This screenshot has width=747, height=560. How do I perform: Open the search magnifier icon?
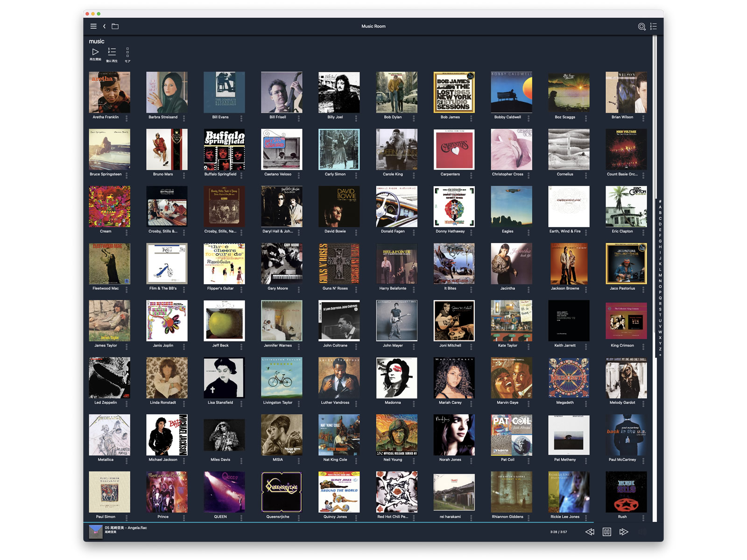642,27
